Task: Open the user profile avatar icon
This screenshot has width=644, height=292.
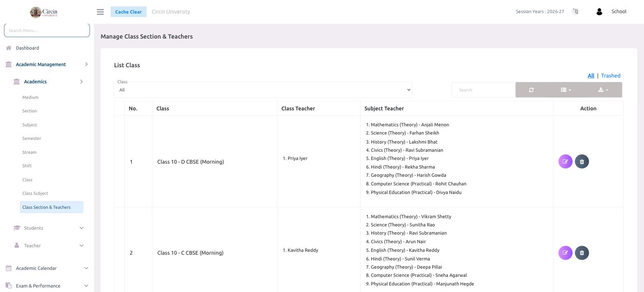Action: coord(599,12)
